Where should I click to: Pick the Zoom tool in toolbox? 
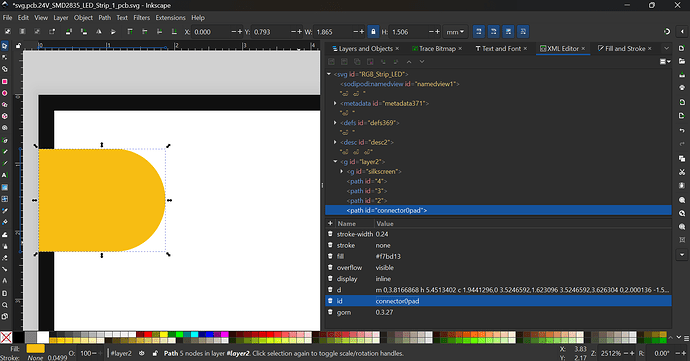click(5, 305)
